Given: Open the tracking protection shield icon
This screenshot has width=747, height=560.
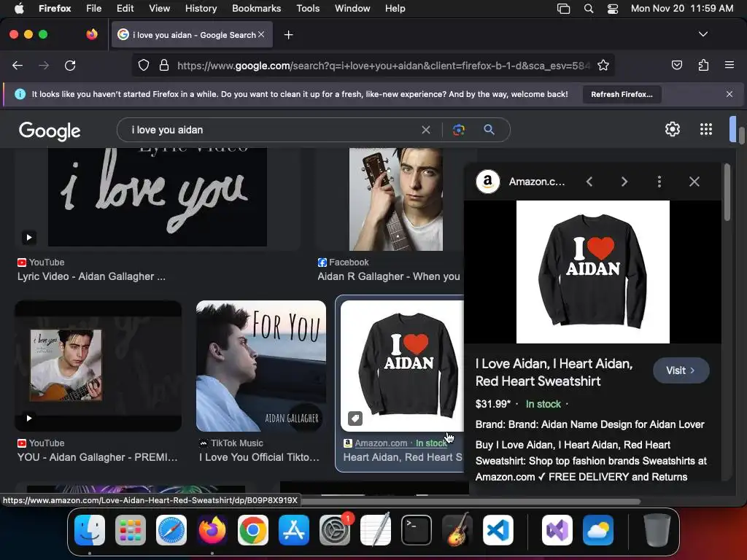Looking at the screenshot, I should 144,65.
